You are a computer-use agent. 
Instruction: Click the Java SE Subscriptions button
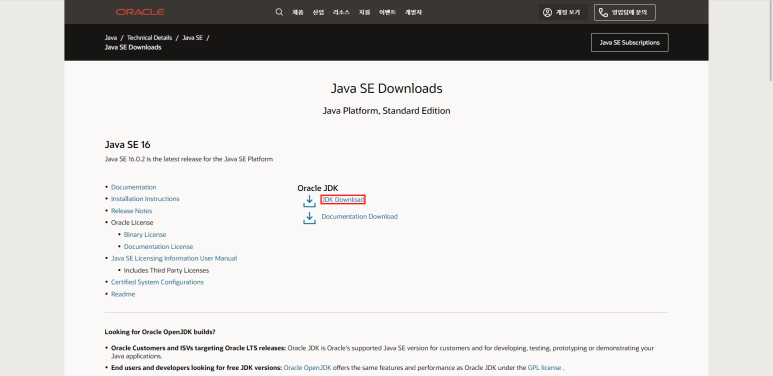pyautogui.click(x=630, y=42)
